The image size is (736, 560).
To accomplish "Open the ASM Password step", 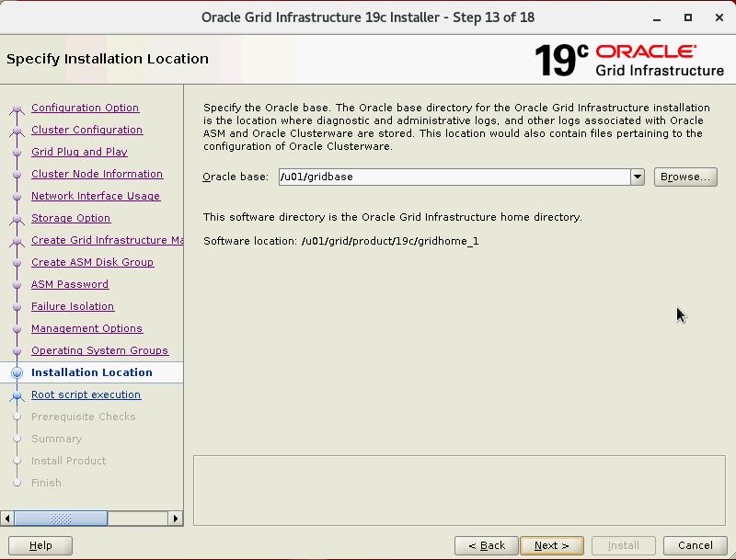I will 70,284.
